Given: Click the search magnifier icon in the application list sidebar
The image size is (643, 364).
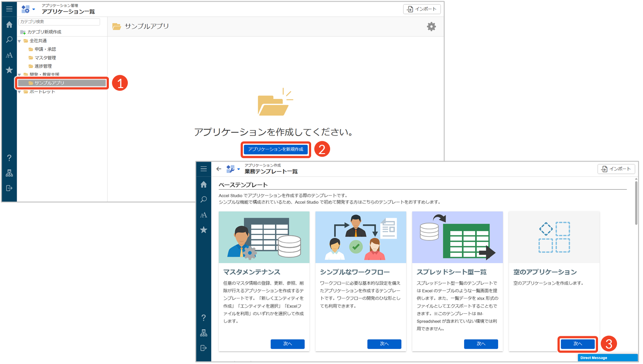Looking at the screenshot, I should coord(9,40).
